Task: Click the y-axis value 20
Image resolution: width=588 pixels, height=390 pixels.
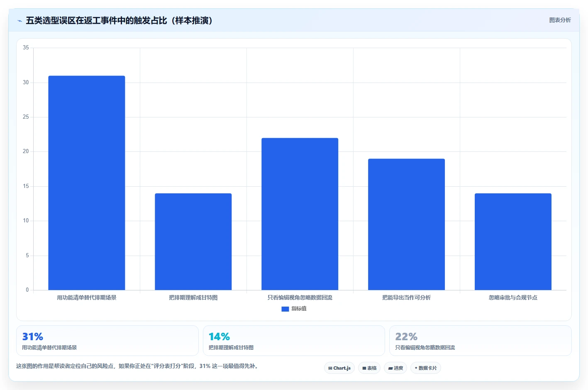Action: coord(26,151)
